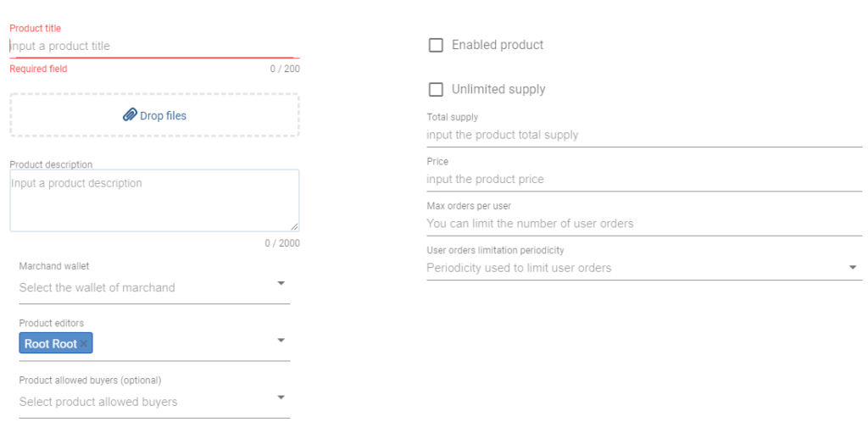This screenshot has height=428, width=868.
Task: Click into the Product description textarea
Action: [155, 200]
